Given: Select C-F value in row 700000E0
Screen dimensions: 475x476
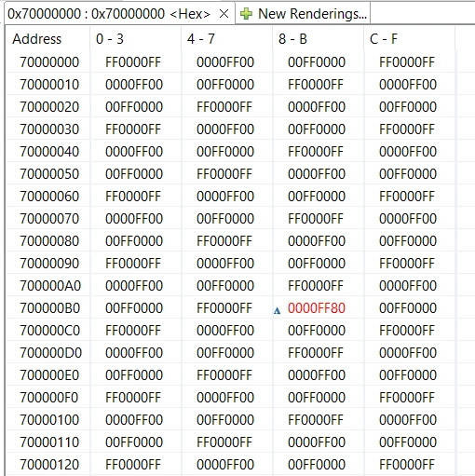Looking at the screenshot, I should tap(408, 375).
